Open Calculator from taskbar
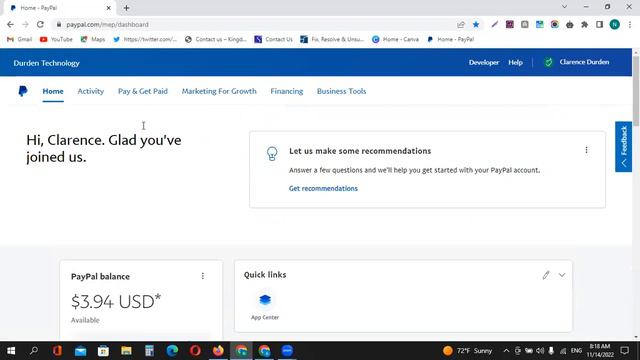Image resolution: width=640 pixels, height=360 pixels. click(149, 351)
